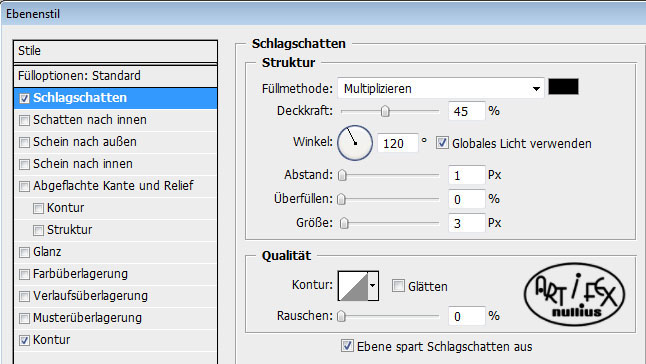The width and height of the screenshot is (646, 364).
Task: Click the Überfüllen slider handle
Action: (x=341, y=199)
